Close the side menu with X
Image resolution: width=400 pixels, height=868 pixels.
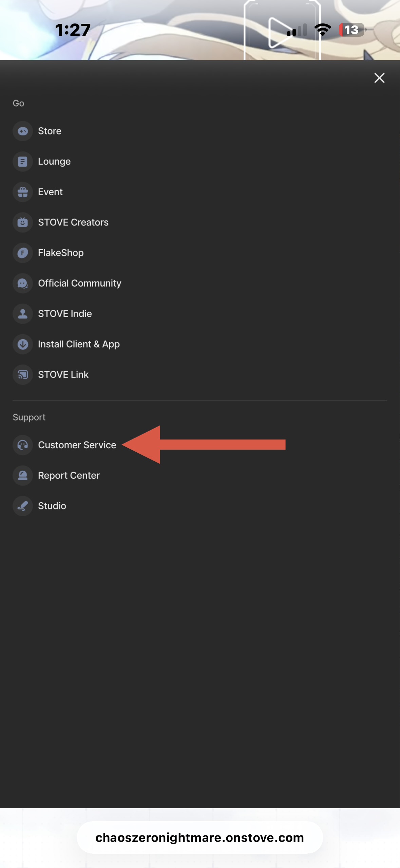pyautogui.click(x=379, y=78)
